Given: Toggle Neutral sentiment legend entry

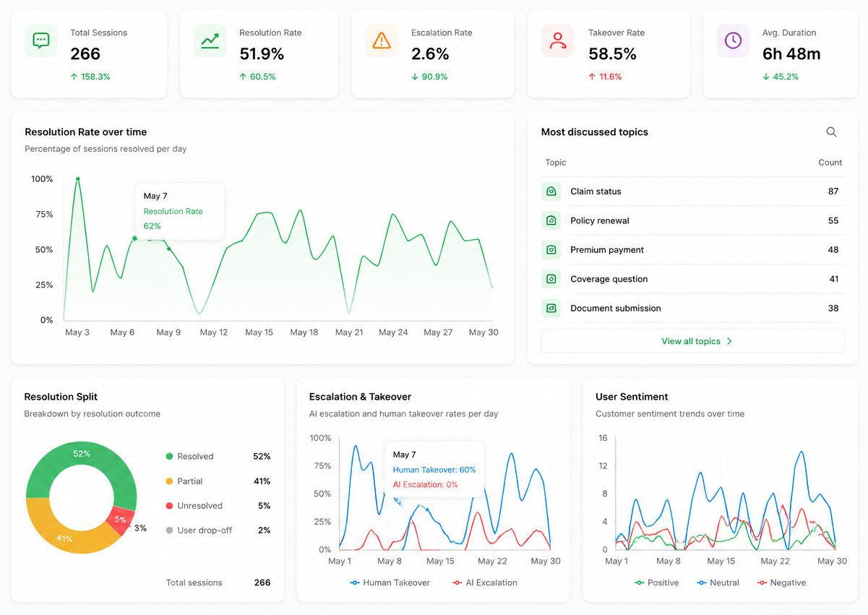Looking at the screenshot, I should 718,582.
